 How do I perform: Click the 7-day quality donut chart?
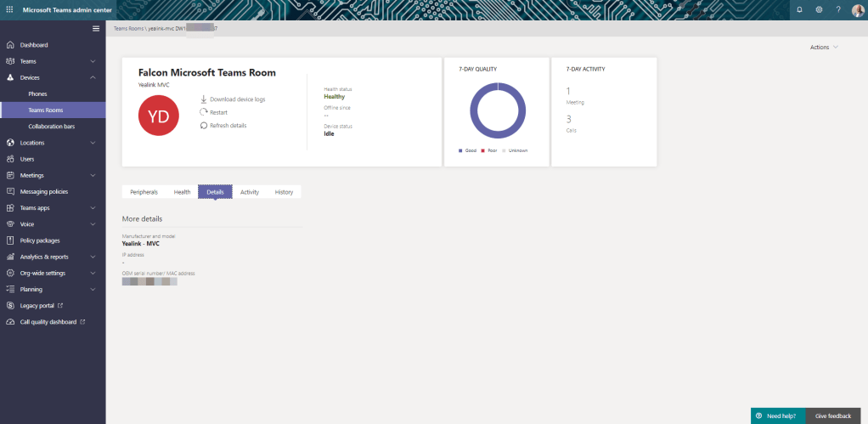click(497, 111)
